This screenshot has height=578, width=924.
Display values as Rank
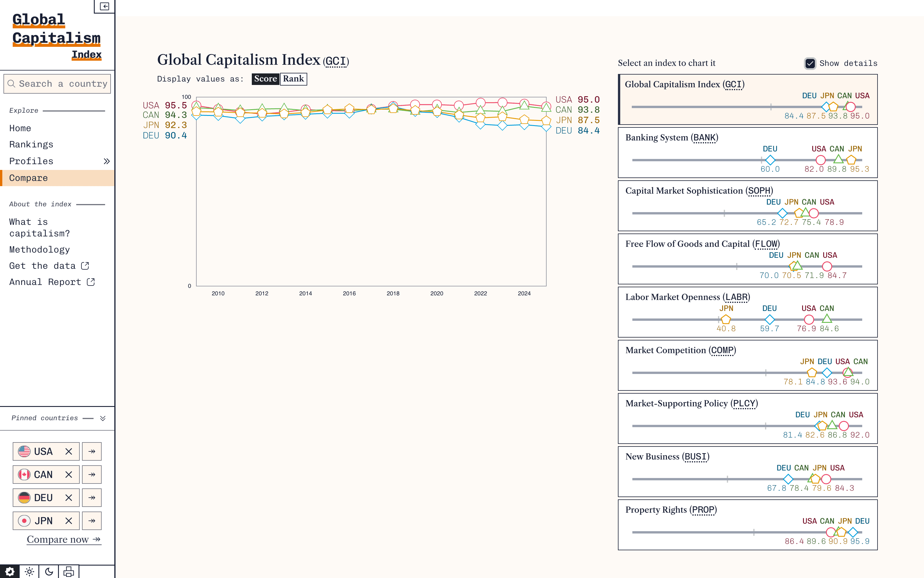(293, 79)
